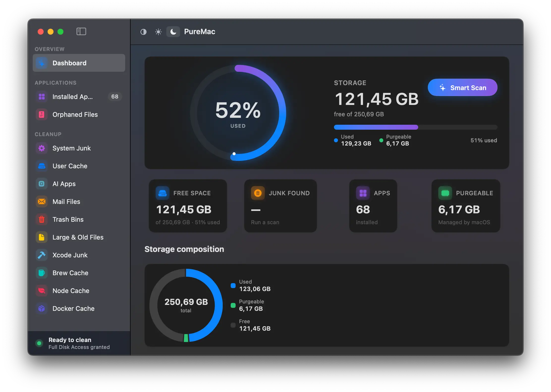Click the 52% used circular gauge
Screen dimensions: 551x392
[x=238, y=113]
